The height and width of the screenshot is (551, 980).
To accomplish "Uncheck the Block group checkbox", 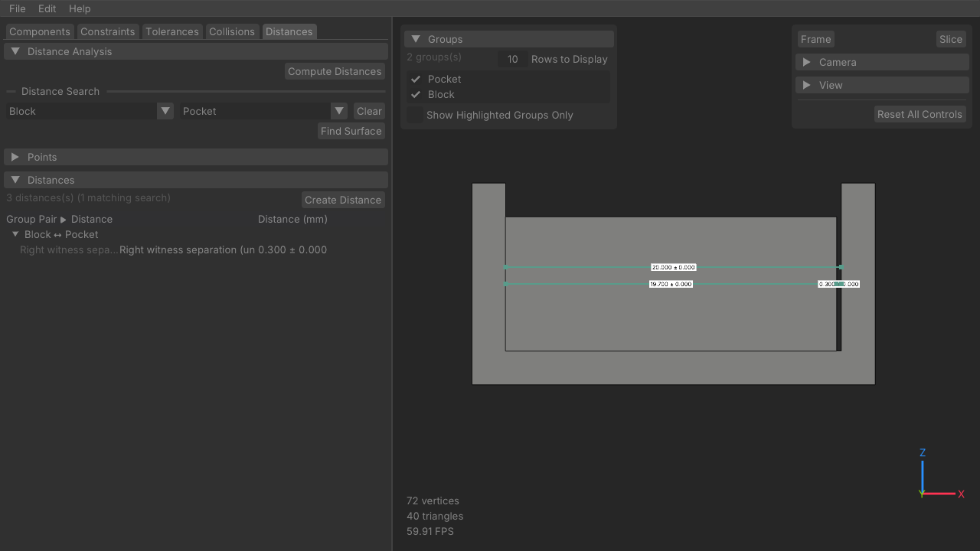I will click(416, 94).
